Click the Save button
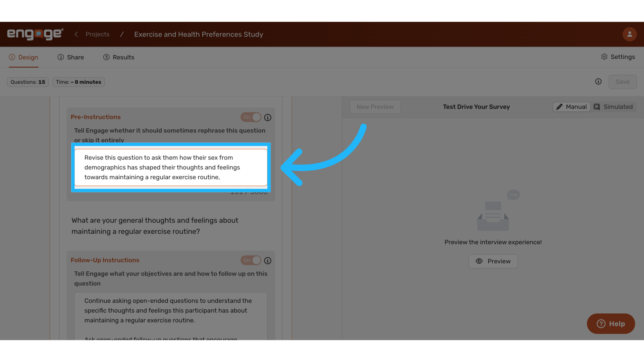The width and height of the screenshot is (644, 362). tap(623, 82)
